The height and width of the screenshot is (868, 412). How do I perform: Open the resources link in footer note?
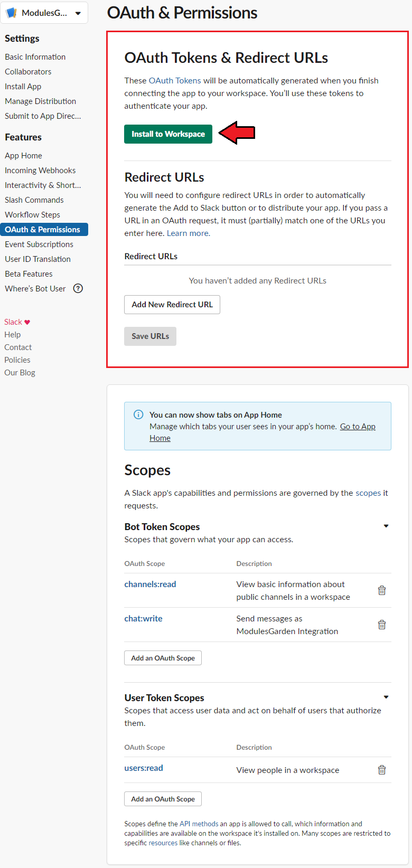pyautogui.click(x=163, y=843)
